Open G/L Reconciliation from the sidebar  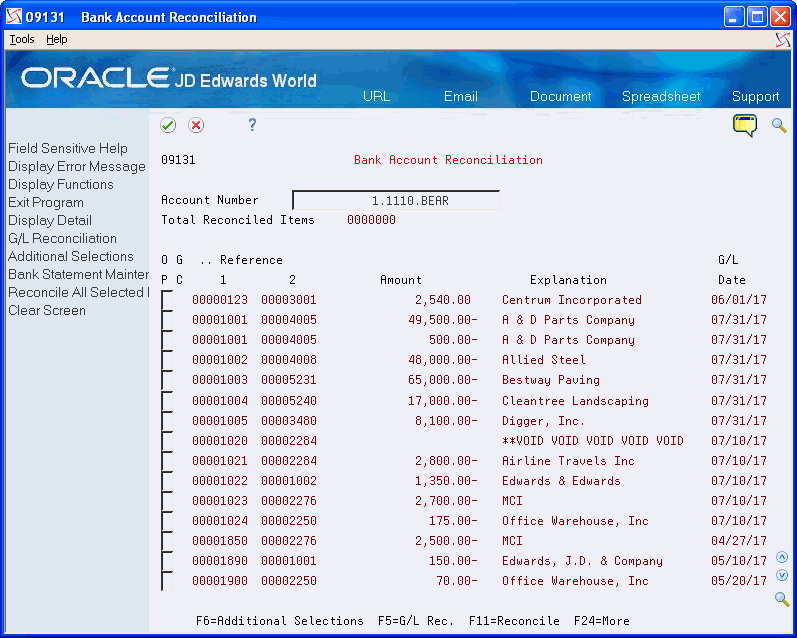click(62, 238)
